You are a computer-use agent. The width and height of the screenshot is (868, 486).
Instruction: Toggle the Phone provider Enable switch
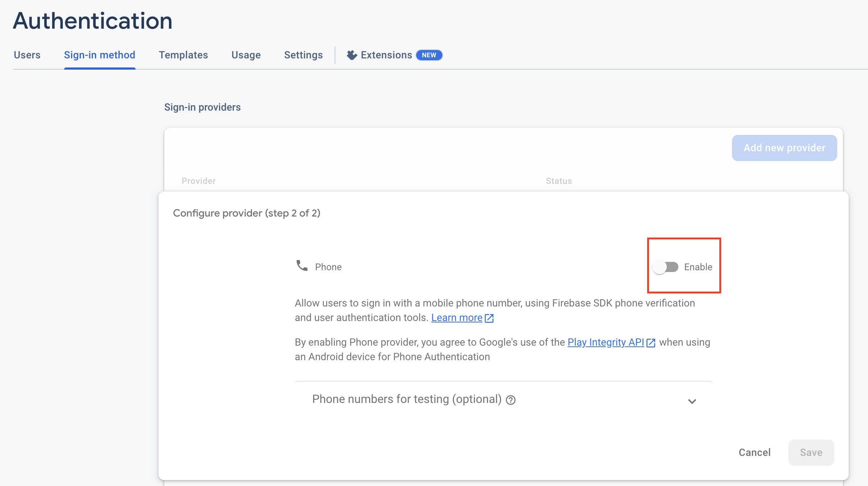click(x=665, y=267)
